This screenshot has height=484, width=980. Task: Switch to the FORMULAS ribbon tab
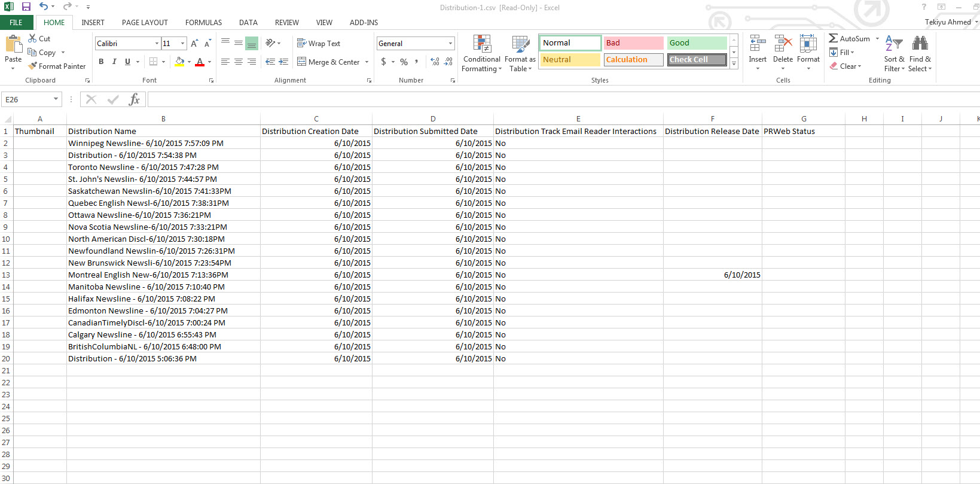click(203, 23)
